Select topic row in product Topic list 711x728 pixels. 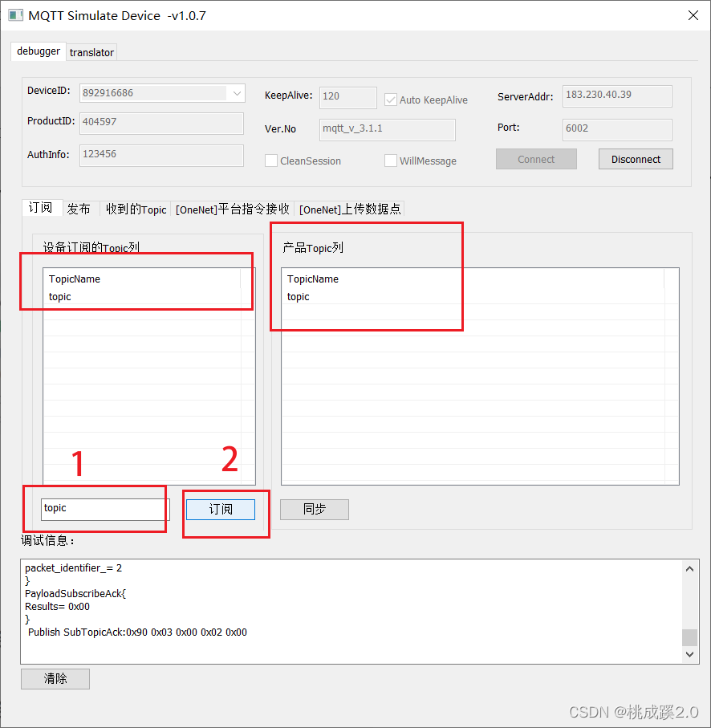pyautogui.click(x=473, y=297)
